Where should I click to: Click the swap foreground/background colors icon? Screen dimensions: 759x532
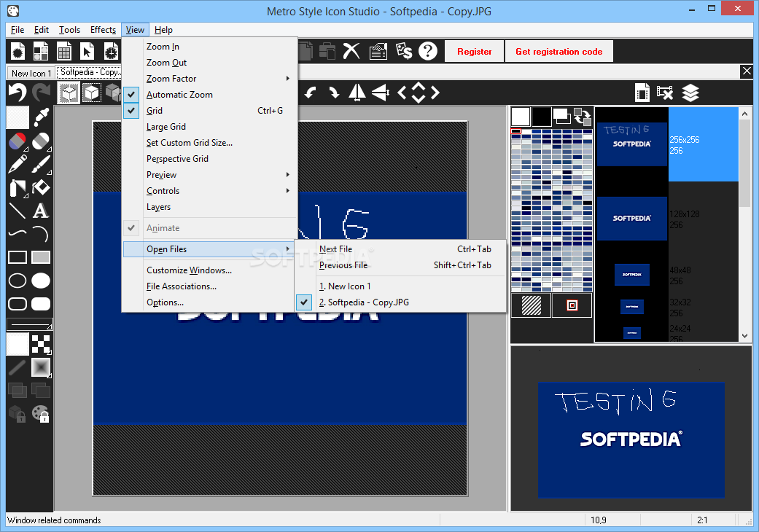click(583, 117)
